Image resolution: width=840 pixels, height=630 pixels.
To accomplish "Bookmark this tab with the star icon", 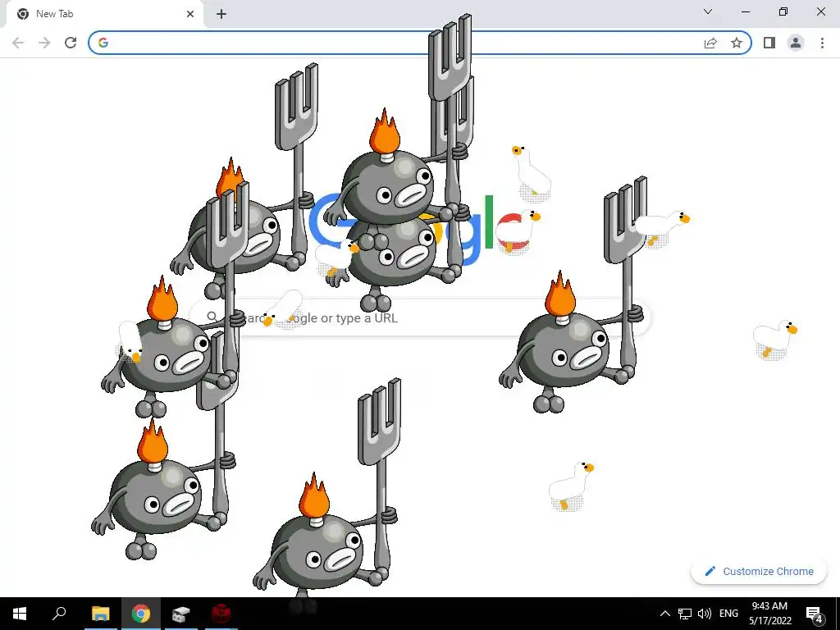I will coord(737,43).
